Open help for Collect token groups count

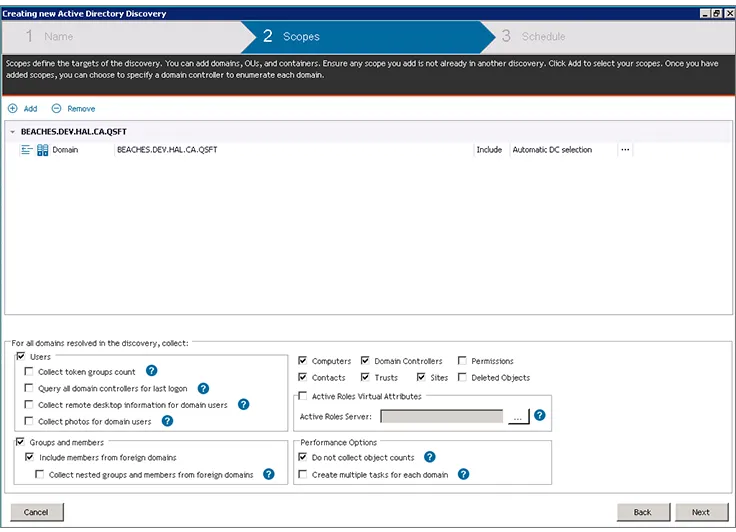pyautogui.click(x=152, y=371)
